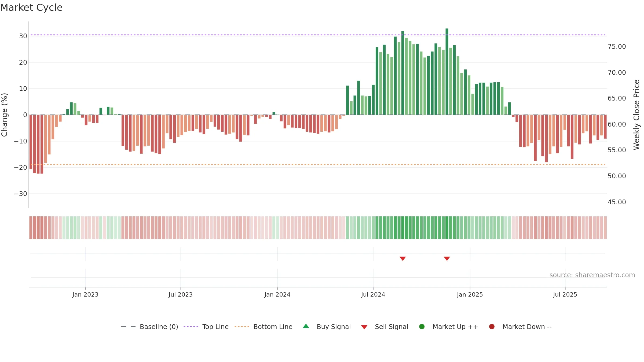
Task: Click the 75.00 price axis tick
Action: pyautogui.click(x=617, y=47)
